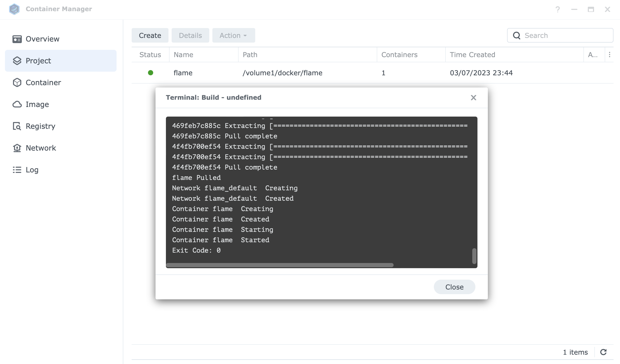Screen dimensions: 620x364
Task: Click the 03/07/2023 23:44 time cell
Action: click(481, 73)
